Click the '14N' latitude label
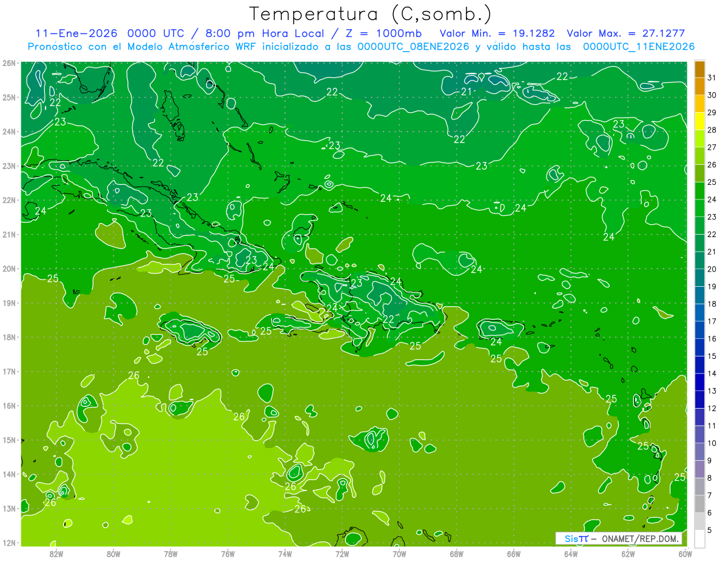This screenshot has height=562, width=728. (9, 474)
